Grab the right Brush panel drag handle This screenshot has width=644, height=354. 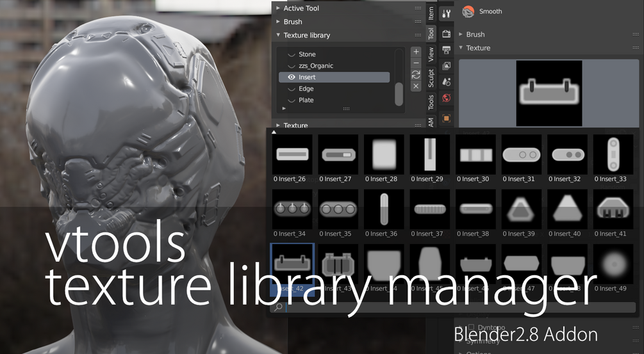pos(636,35)
